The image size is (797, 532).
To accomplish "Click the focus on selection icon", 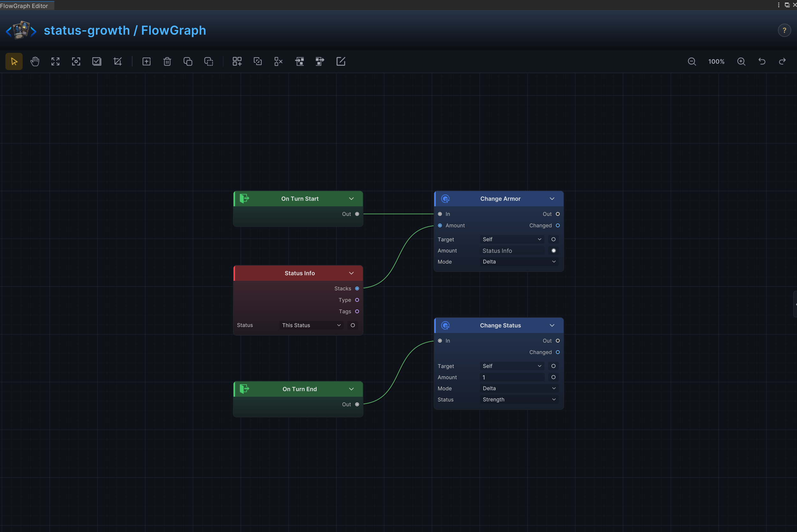I will [x=76, y=61].
